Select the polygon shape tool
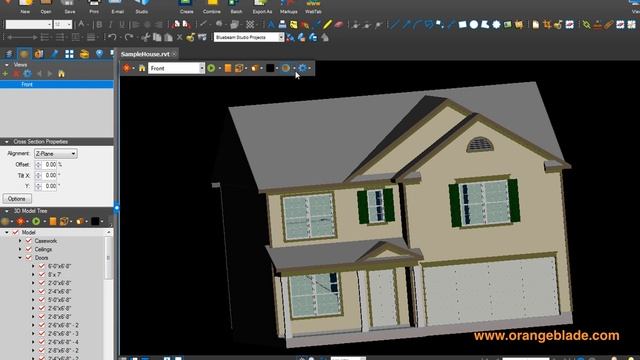The height and width of the screenshot is (360, 640). (485, 24)
